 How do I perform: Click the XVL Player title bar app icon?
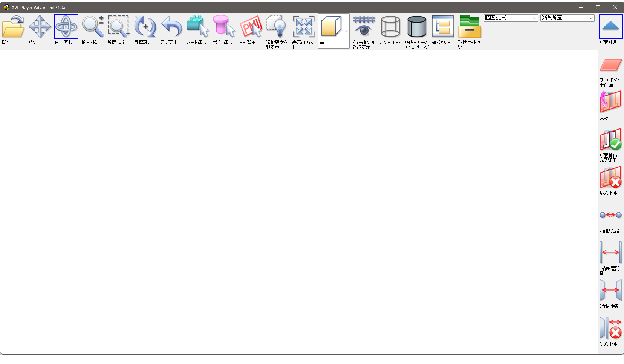[x=6, y=7]
